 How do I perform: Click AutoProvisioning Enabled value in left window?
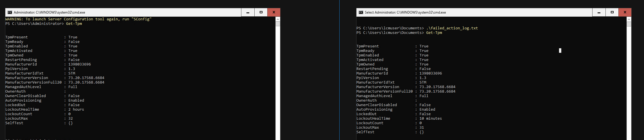pyautogui.click(x=76, y=100)
